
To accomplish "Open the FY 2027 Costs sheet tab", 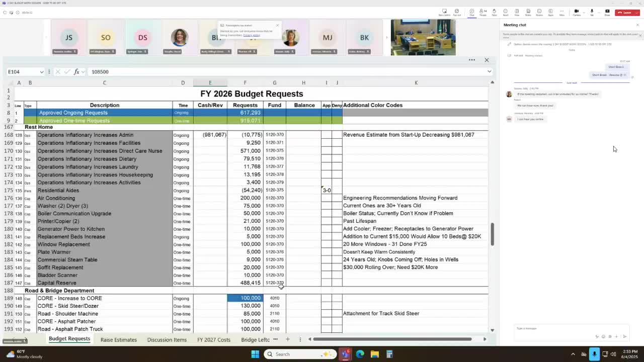I will 214,340.
